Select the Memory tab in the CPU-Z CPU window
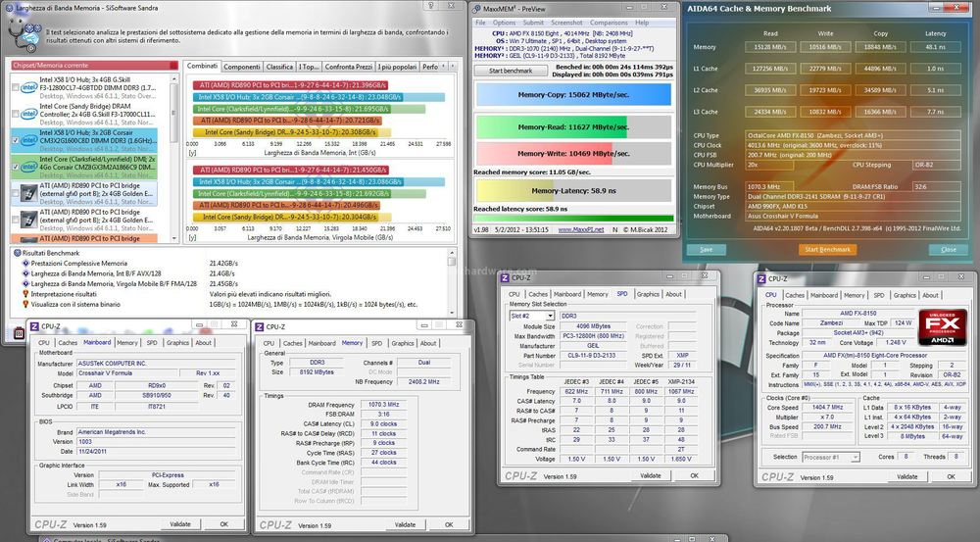Viewport: 980px width, 542px height. [854, 295]
